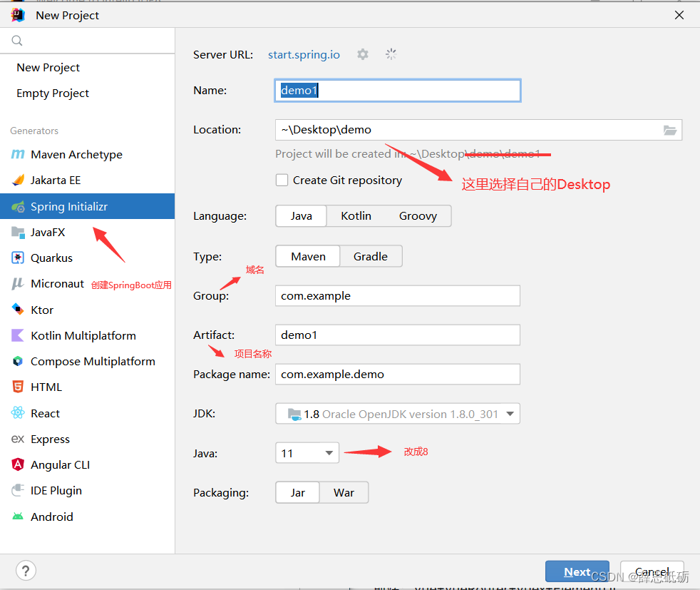Click the Spring Initializr leaf icon
Viewport: 700px width, 590px height.
click(18, 207)
